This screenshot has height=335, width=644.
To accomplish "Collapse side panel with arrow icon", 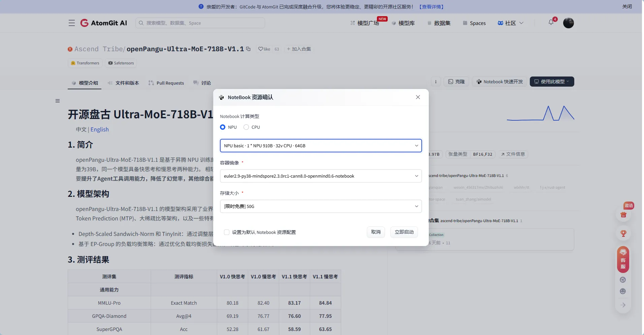I will pos(623,305).
